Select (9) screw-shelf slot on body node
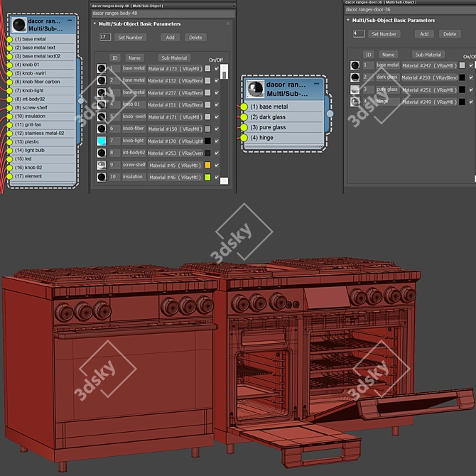The height and width of the screenshot is (476, 476). pyautogui.click(x=43, y=108)
